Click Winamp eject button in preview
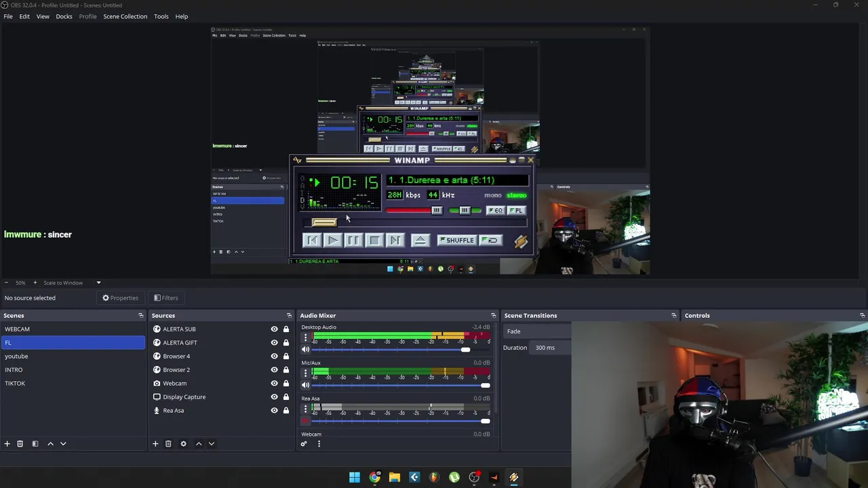Screen dimensions: 868x488 pos(420,240)
